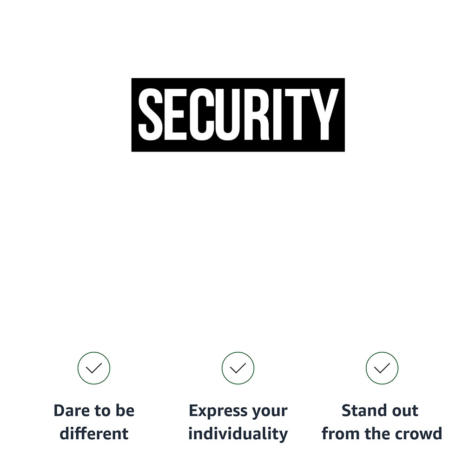476x476 pixels.
Task: Click the 'Stand out' text line
Action: click(380, 410)
